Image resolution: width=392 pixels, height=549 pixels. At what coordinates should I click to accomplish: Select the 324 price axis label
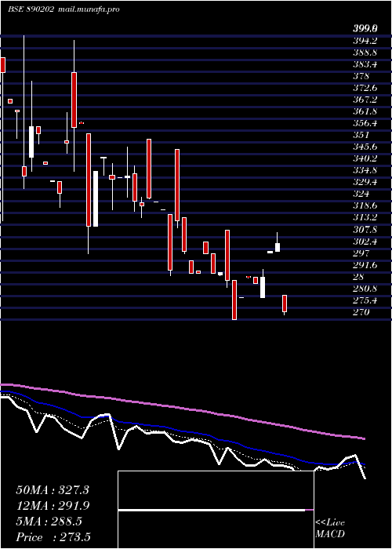click(x=361, y=194)
